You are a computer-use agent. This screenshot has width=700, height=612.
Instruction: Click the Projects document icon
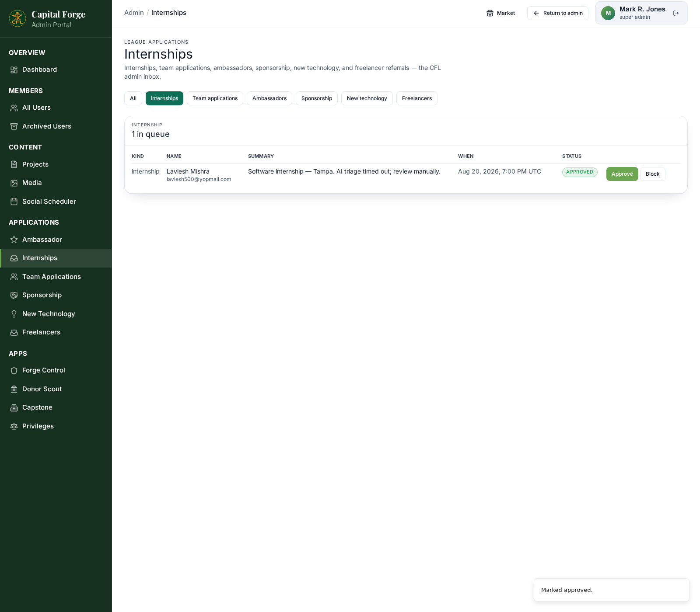pyautogui.click(x=14, y=164)
